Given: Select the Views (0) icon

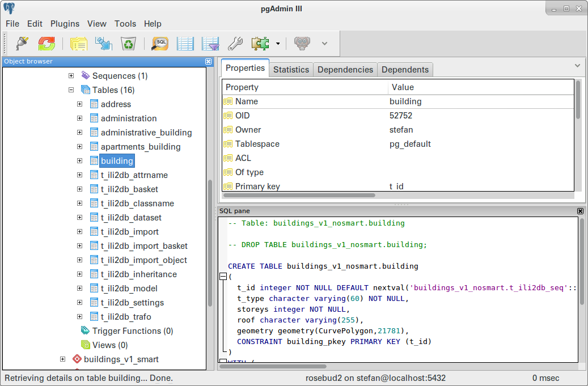Looking at the screenshot, I should point(86,345).
